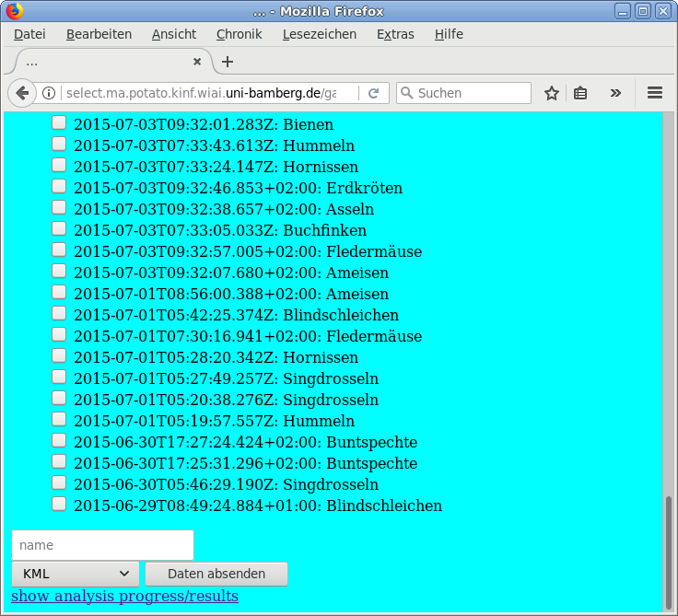
Task: Open the Firefox hamburger menu
Action: click(655, 93)
